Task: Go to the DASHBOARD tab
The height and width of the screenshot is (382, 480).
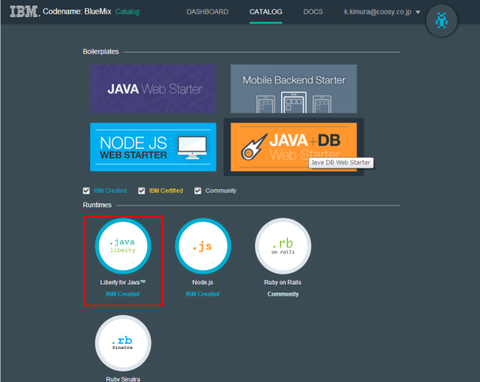Action: [207, 12]
